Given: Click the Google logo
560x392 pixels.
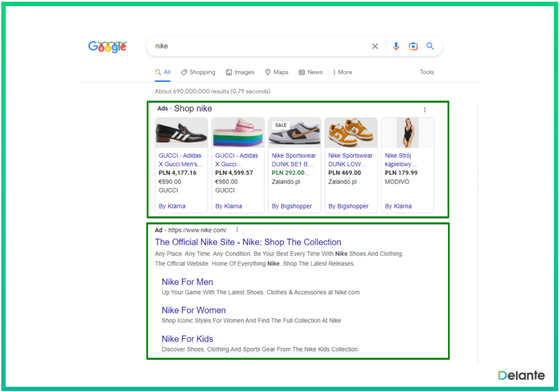Looking at the screenshot, I should [x=107, y=47].
